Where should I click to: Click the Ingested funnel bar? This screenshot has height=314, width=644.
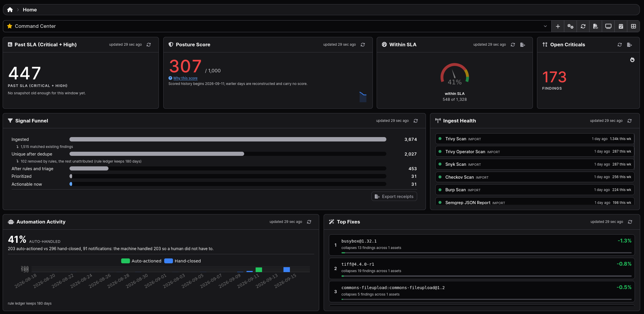click(x=228, y=139)
